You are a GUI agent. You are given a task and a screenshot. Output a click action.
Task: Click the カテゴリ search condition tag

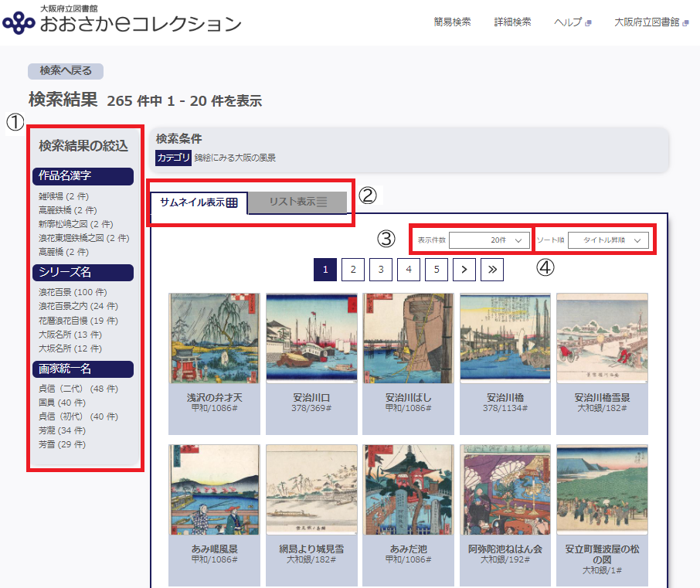[x=173, y=158]
